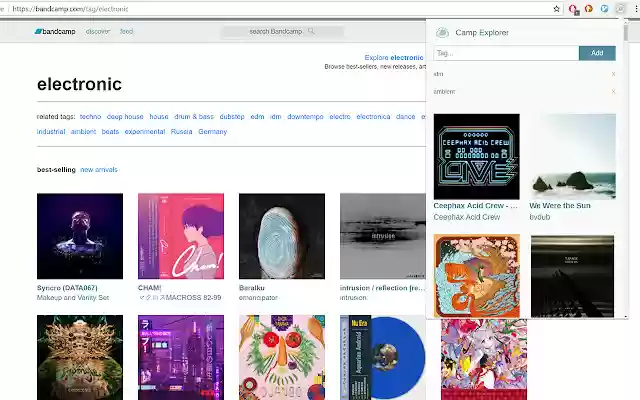Click the Camp Explorer popup scrollbar
The height and width of the screenshot is (400, 640).
click(626, 33)
